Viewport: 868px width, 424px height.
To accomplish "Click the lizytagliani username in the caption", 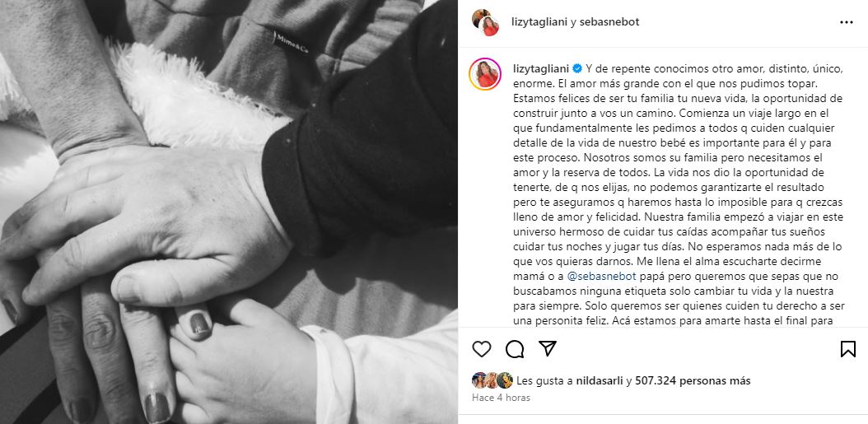I will click(x=541, y=68).
